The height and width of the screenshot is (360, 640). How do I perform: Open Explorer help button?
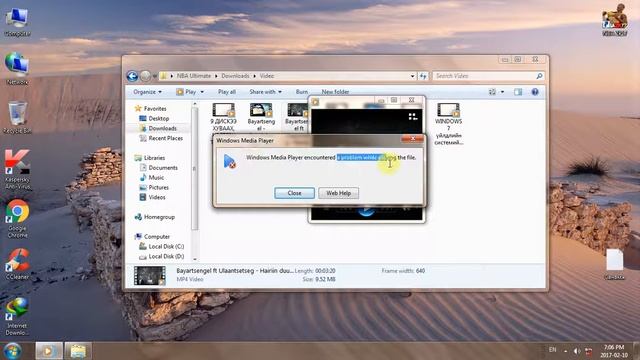click(x=535, y=92)
